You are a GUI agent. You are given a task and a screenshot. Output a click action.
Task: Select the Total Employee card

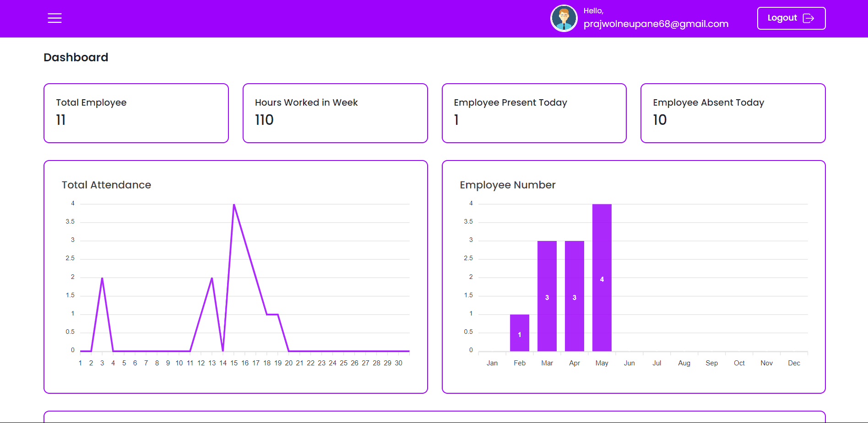pyautogui.click(x=136, y=113)
